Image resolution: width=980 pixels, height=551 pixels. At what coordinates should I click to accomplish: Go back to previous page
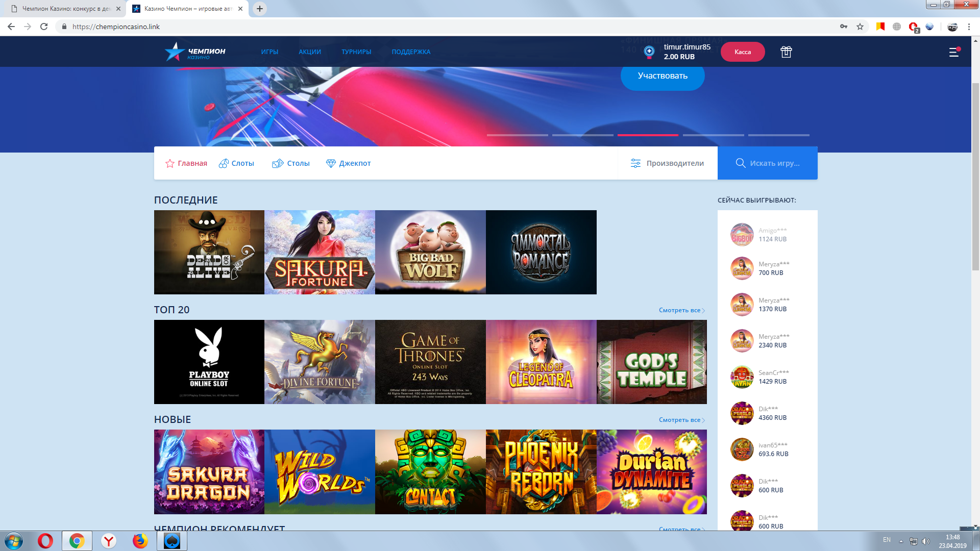click(11, 27)
